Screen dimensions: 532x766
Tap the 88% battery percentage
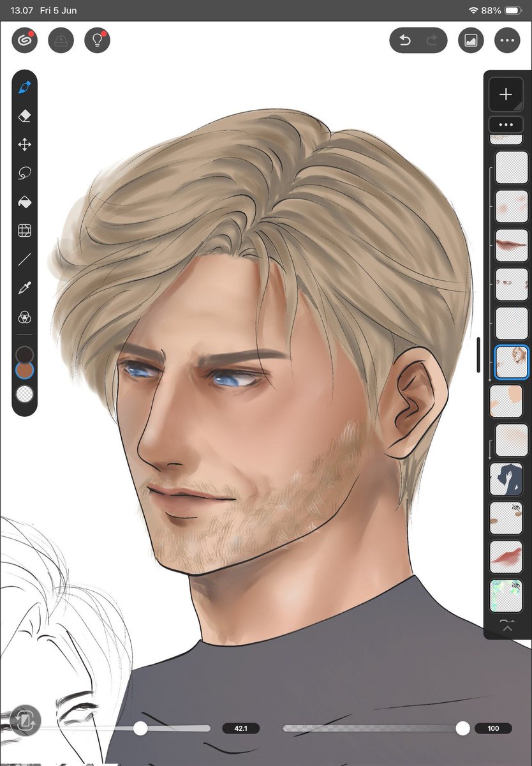[491, 11]
